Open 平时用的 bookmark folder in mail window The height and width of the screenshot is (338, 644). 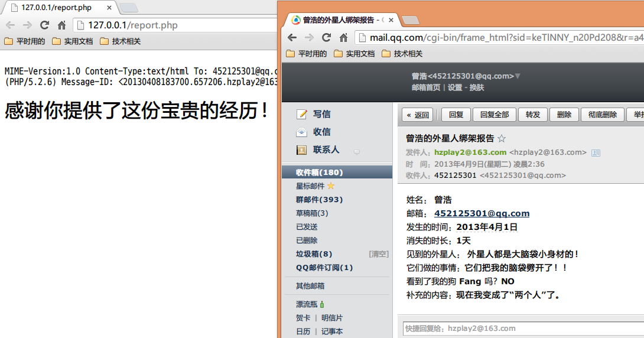(x=307, y=54)
